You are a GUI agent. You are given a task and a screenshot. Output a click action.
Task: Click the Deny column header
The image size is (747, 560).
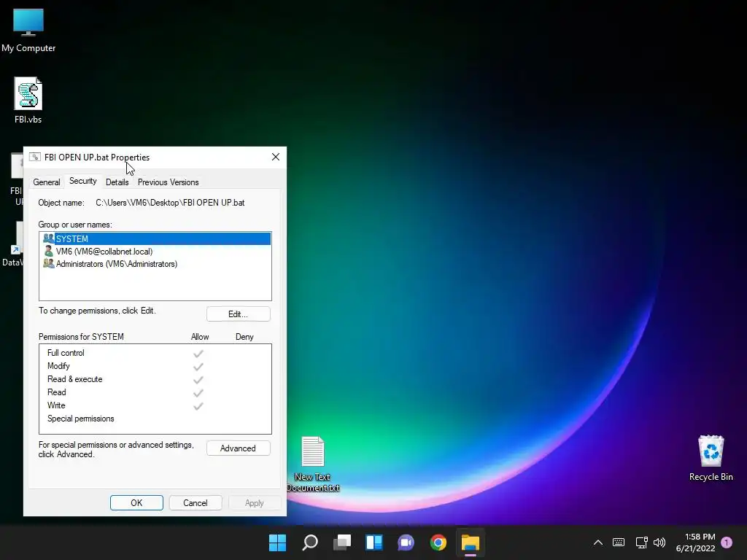tap(244, 337)
